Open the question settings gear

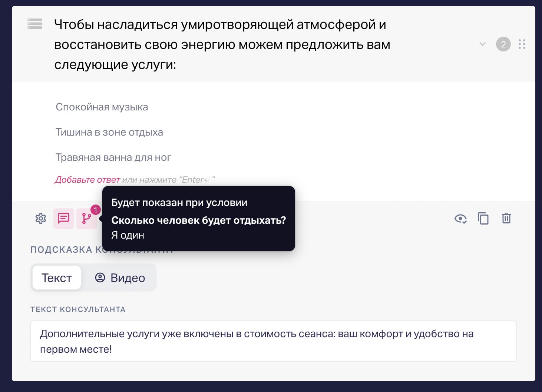(x=40, y=219)
